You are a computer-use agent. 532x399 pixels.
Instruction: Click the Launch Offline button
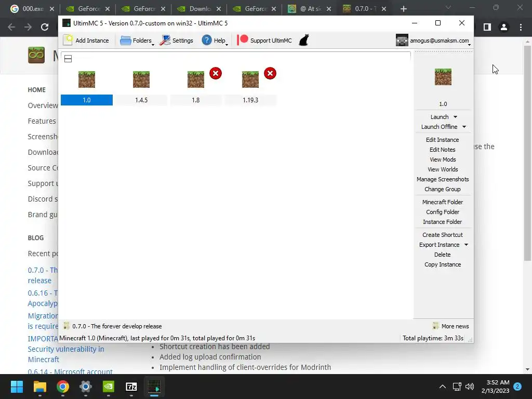(439, 127)
